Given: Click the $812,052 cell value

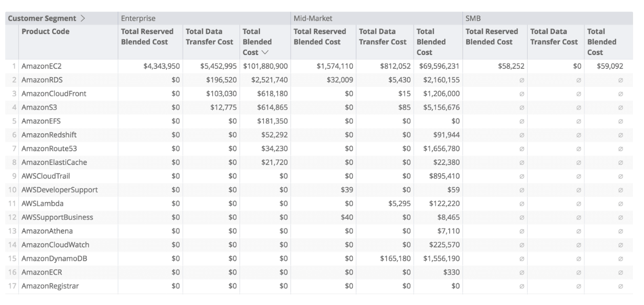Looking at the screenshot, I should tap(395, 66).
